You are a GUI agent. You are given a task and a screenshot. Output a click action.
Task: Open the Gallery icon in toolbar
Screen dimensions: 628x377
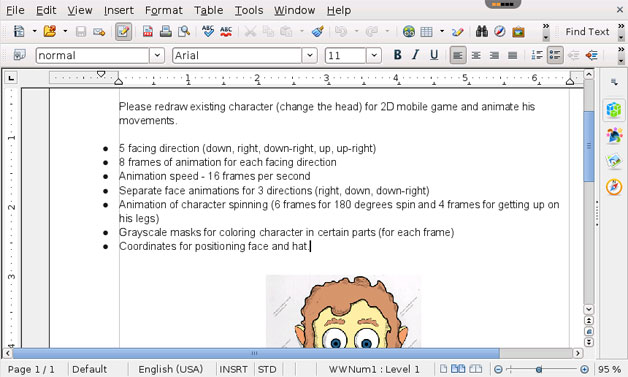(x=518, y=32)
